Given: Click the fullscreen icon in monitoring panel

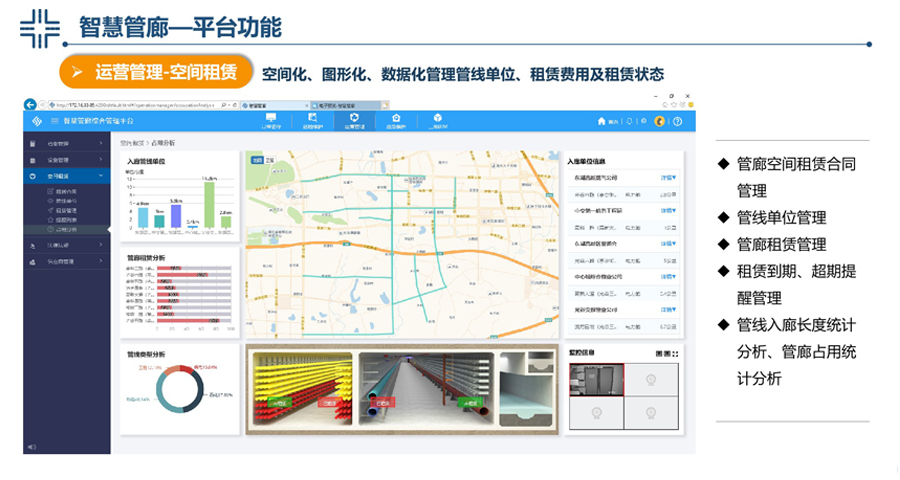Looking at the screenshot, I should click(x=675, y=354).
